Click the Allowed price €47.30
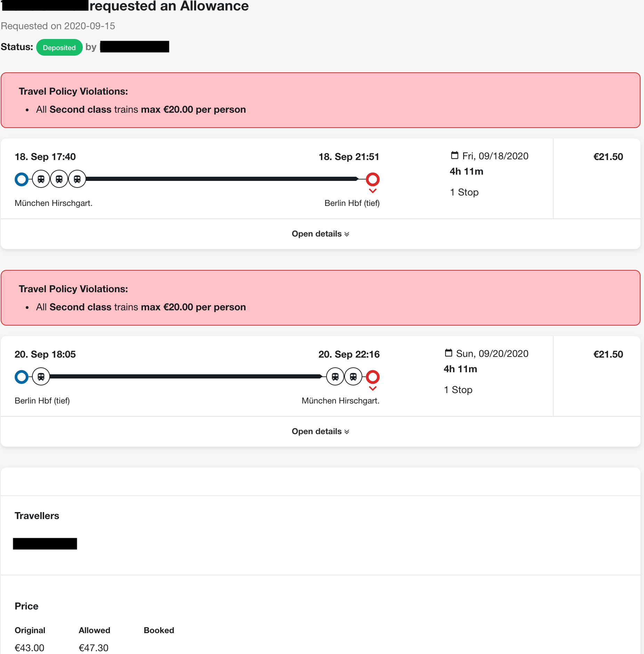 click(94, 648)
